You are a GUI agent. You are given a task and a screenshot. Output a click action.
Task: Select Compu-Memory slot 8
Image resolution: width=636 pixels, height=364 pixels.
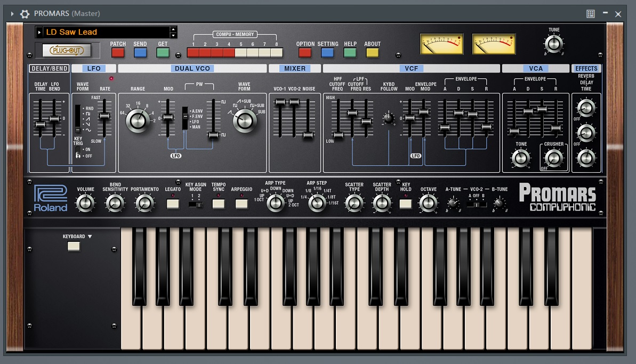277,52
